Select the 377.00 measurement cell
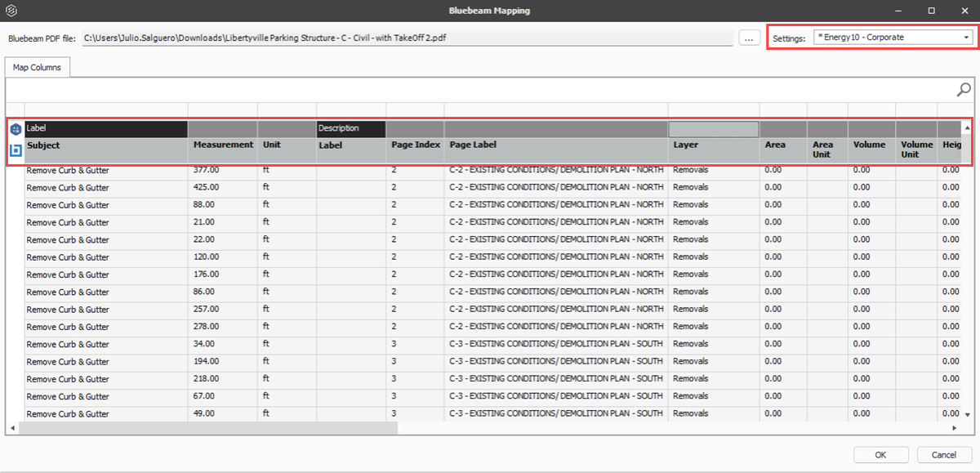980x473 pixels. click(222, 171)
